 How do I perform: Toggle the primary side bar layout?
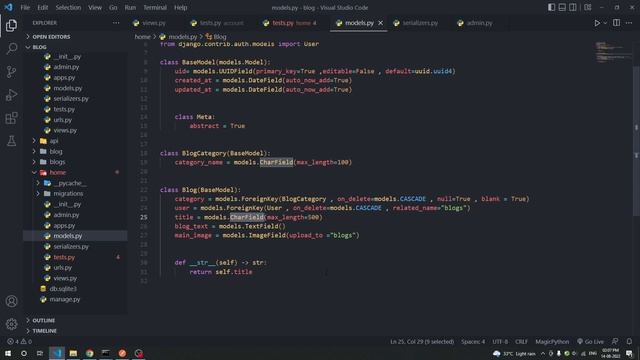coord(551,7)
